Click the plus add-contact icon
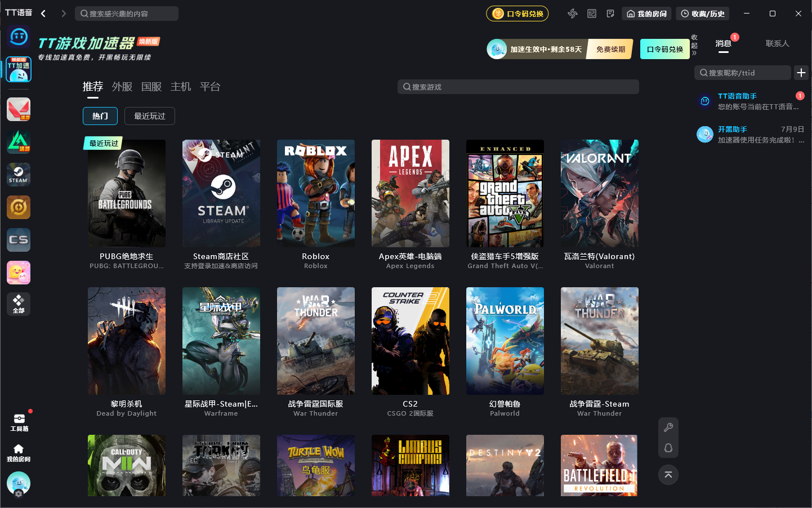Viewport: 812px width, 508px height. coord(801,73)
